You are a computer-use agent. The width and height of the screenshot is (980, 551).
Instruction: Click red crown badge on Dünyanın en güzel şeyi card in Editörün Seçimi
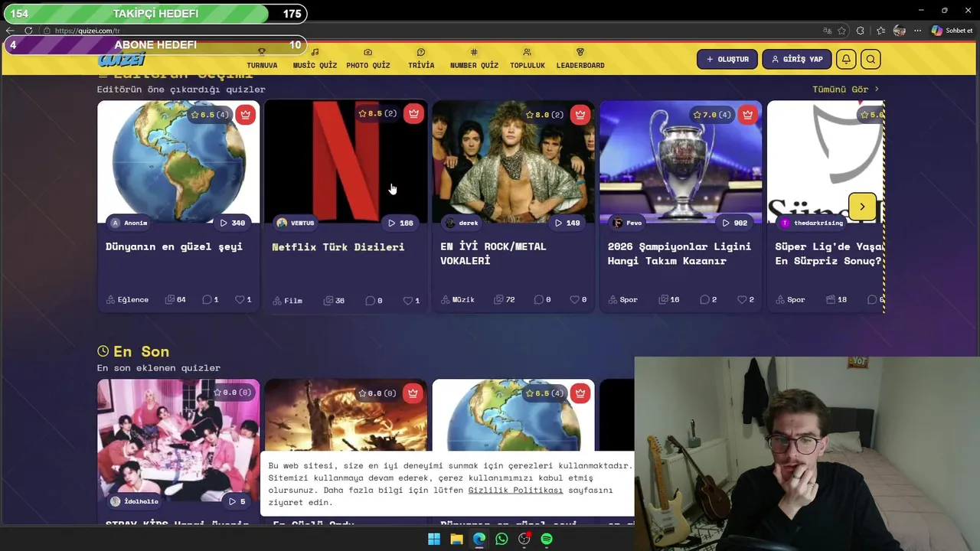tap(245, 115)
